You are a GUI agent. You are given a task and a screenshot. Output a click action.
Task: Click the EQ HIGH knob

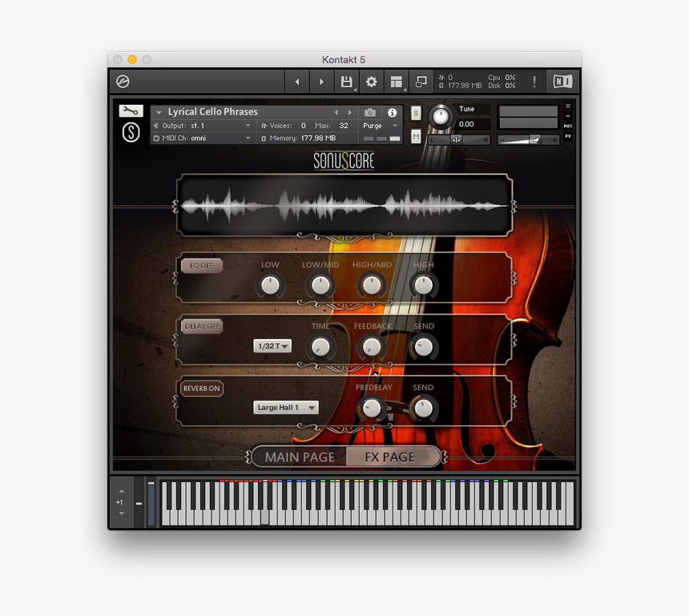click(x=424, y=286)
